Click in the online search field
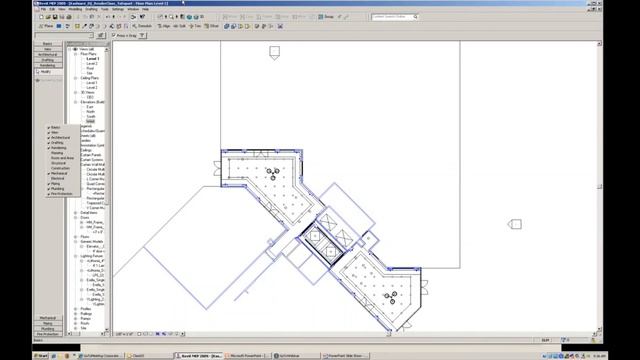Screen dimensions: 640x360 click(392, 17)
